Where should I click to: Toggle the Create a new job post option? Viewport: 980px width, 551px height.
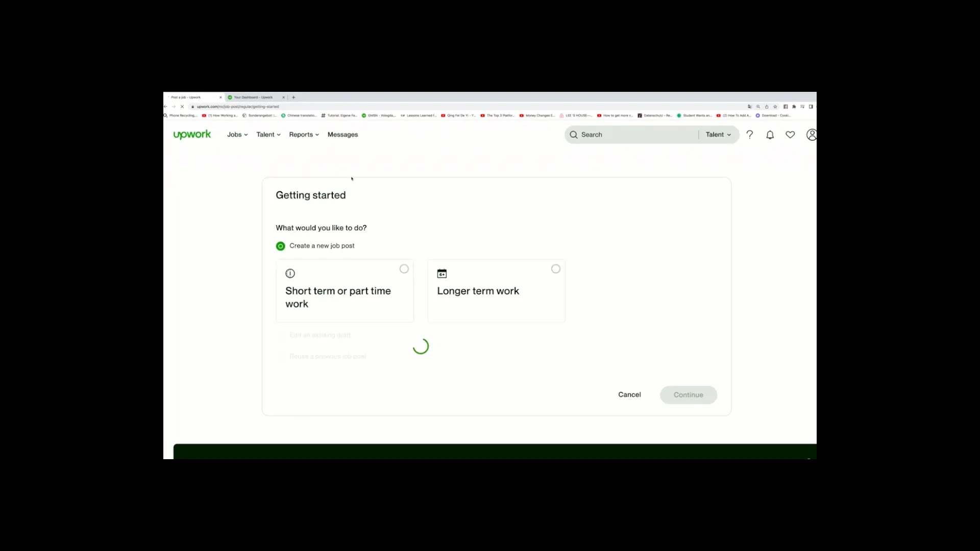281,245
